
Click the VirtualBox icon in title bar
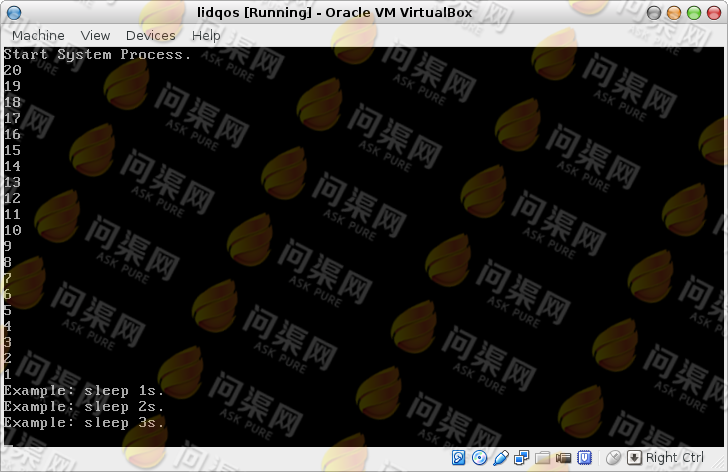(x=14, y=13)
